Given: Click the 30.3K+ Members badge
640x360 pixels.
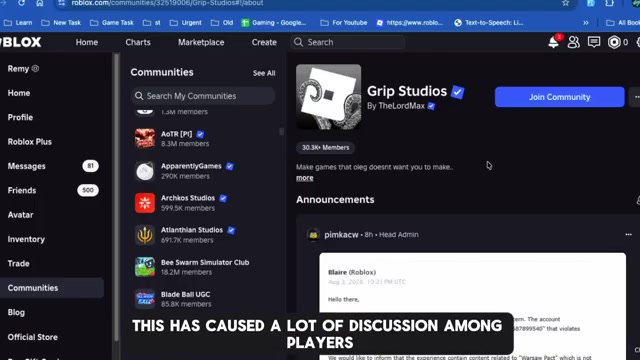Looking at the screenshot, I should pyautogui.click(x=325, y=147).
